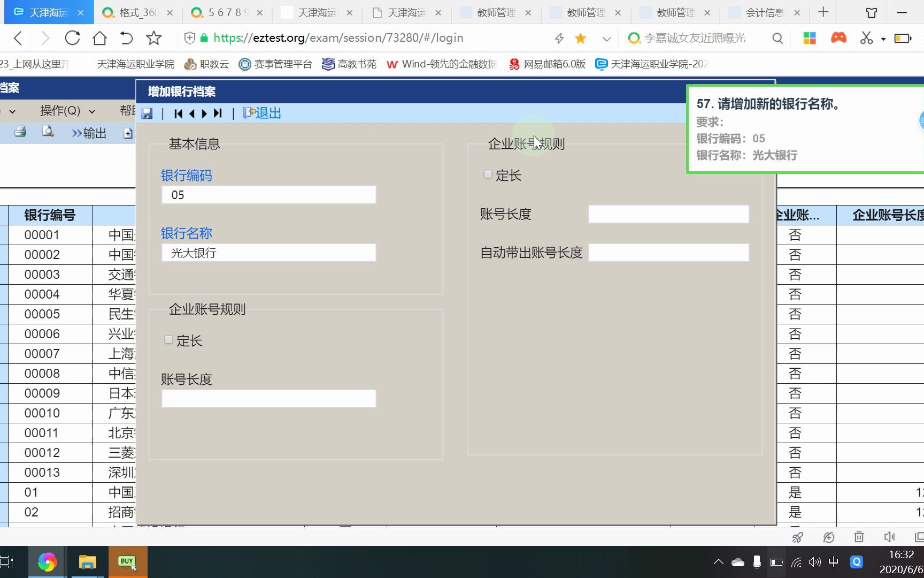Open the 360 browser taskbar icon
924x578 pixels.
click(47, 562)
